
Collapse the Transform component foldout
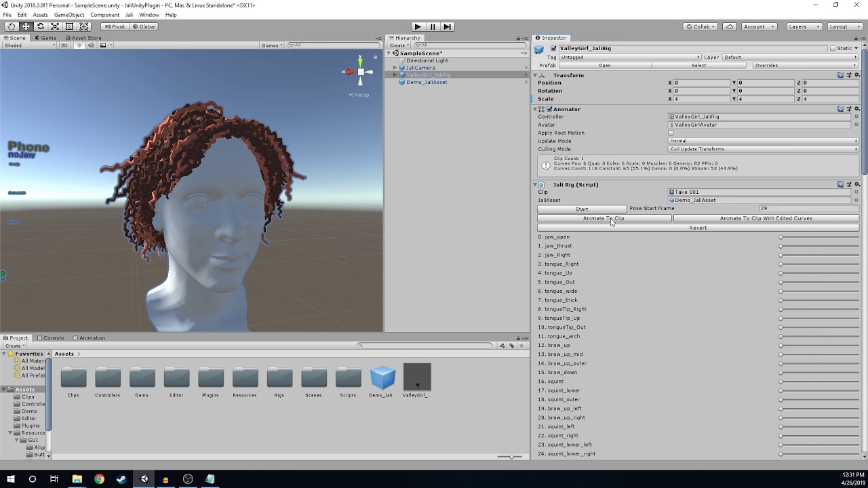pos(535,75)
